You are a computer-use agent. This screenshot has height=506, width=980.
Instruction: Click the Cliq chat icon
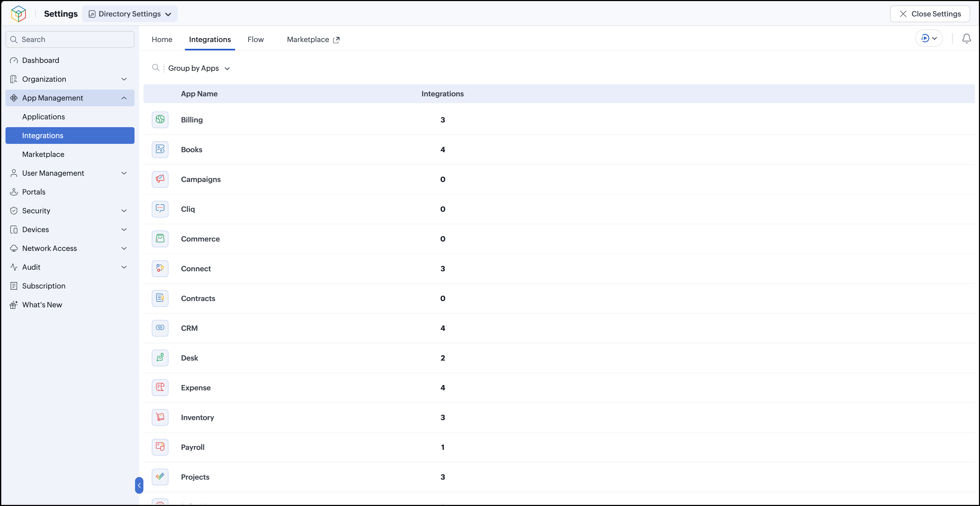pos(160,209)
